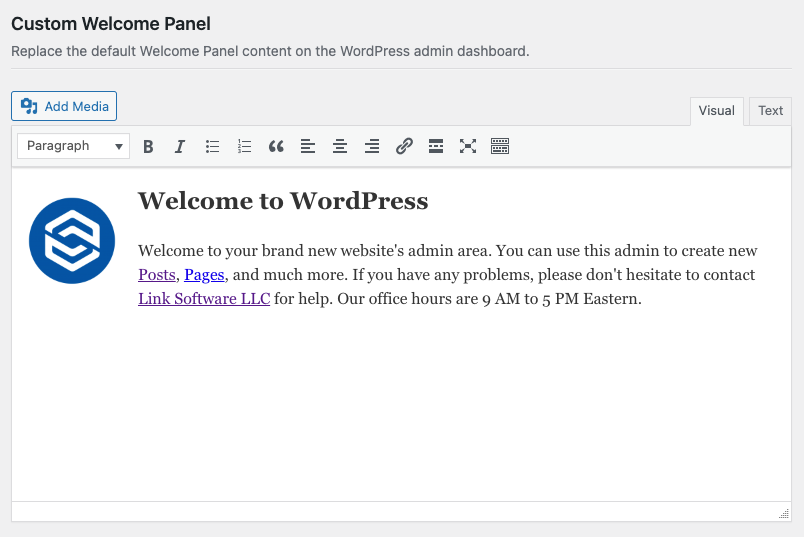Open the Paragraph format dropdown
This screenshot has height=537, width=804.
[73, 146]
